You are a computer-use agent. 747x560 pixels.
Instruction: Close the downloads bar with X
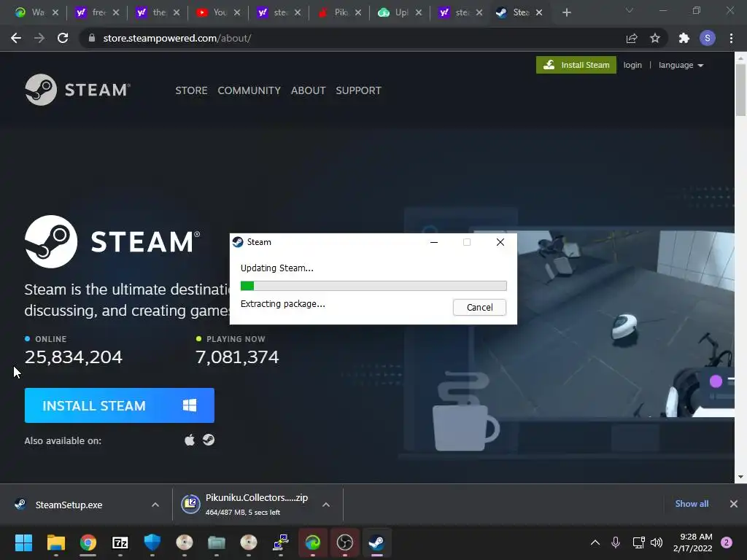coord(734,504)
